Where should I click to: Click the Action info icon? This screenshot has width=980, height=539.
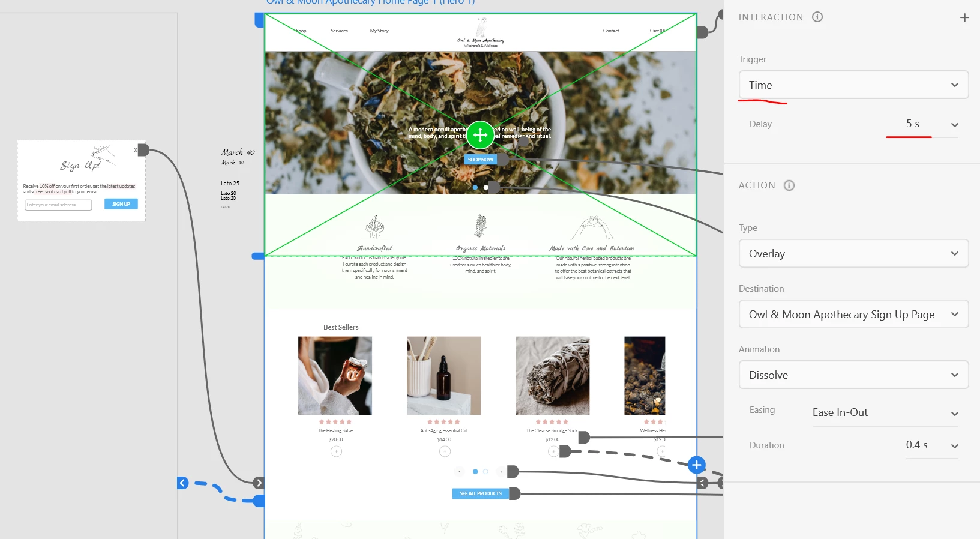789,185
